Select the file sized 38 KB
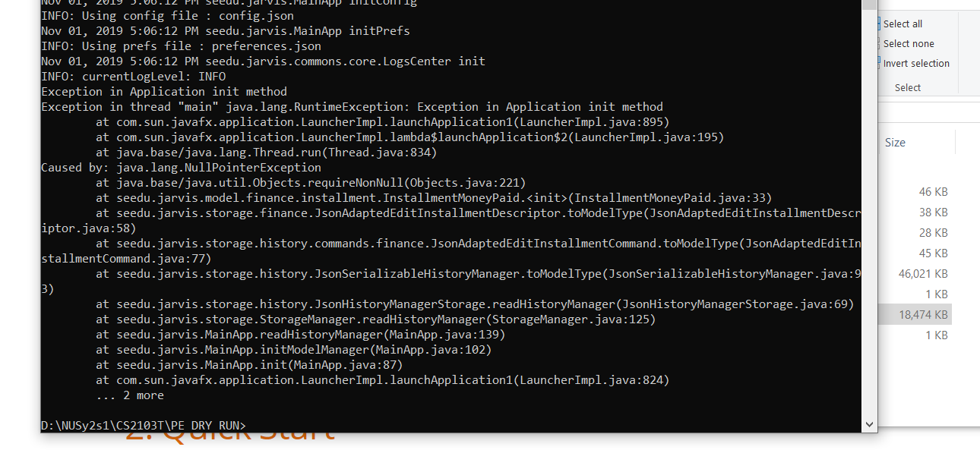980x450 pixels. click(x=933, y=212)
